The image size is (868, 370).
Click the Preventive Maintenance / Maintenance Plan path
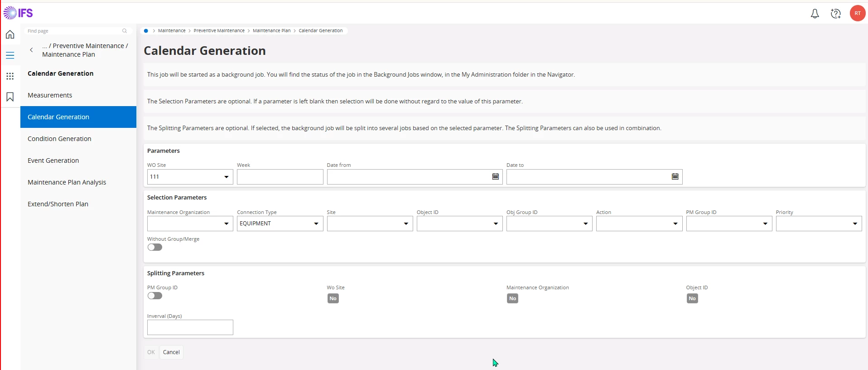pos(85,50)
